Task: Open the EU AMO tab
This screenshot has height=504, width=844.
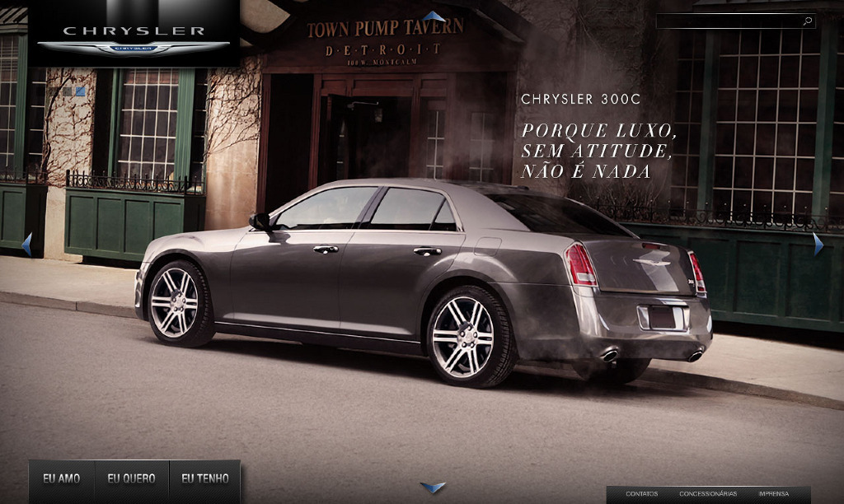Action: point(62,478)
